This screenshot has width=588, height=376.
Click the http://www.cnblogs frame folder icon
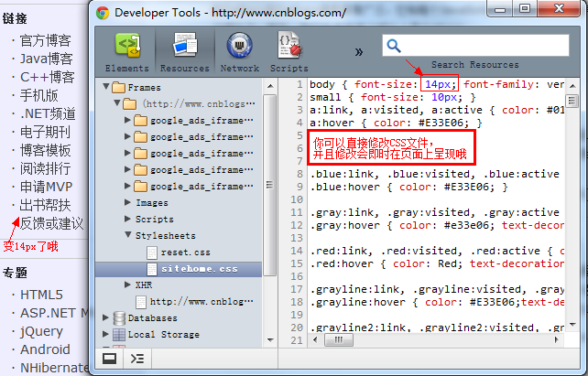(x=130, y=103)
